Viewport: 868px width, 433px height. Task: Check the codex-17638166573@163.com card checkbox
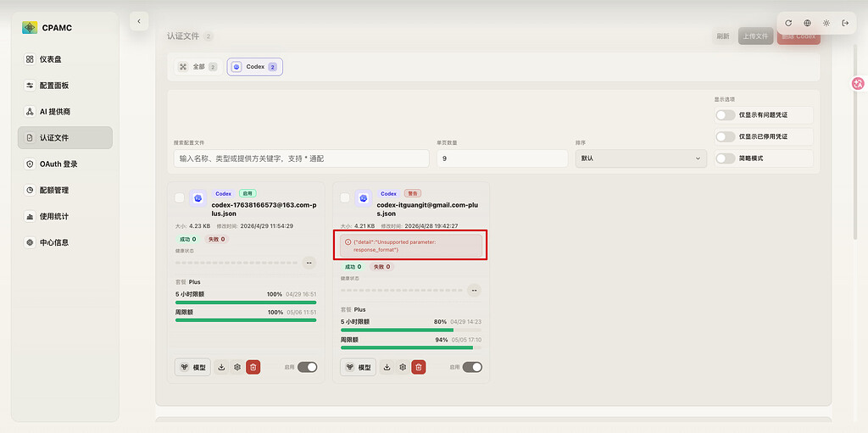(180, 197)
